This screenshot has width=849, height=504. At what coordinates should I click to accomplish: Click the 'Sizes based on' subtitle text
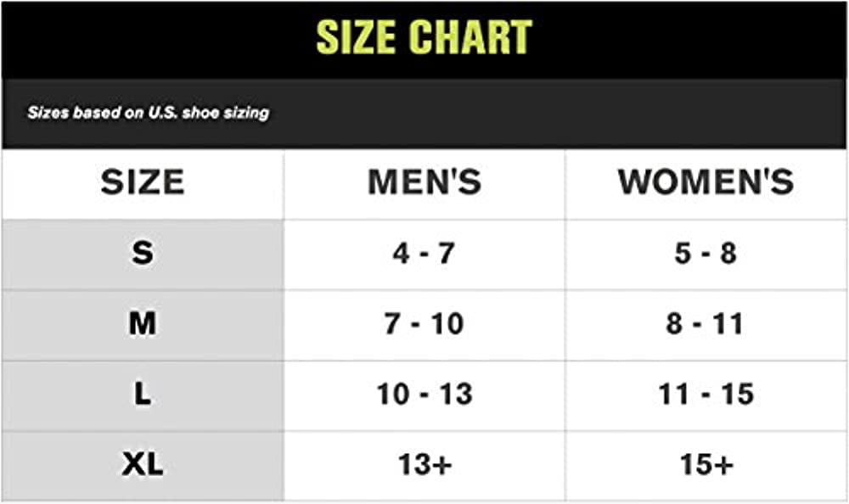coord(85,112)
